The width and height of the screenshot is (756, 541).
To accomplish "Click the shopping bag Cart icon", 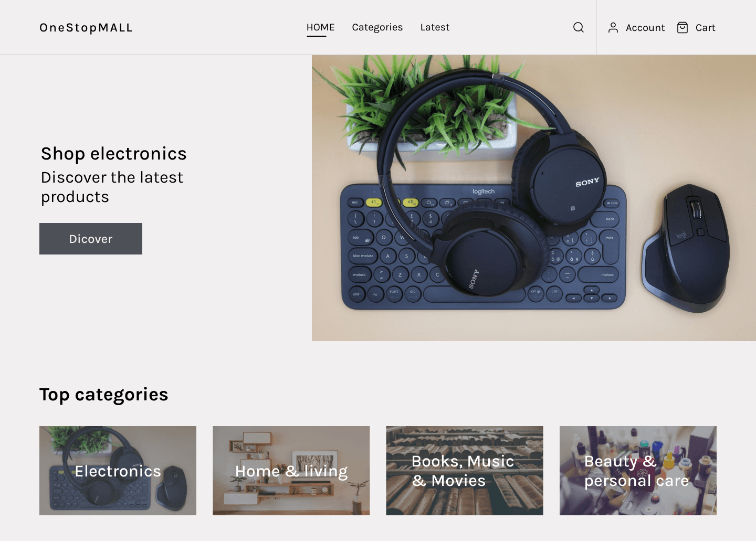I will (682, 28).
